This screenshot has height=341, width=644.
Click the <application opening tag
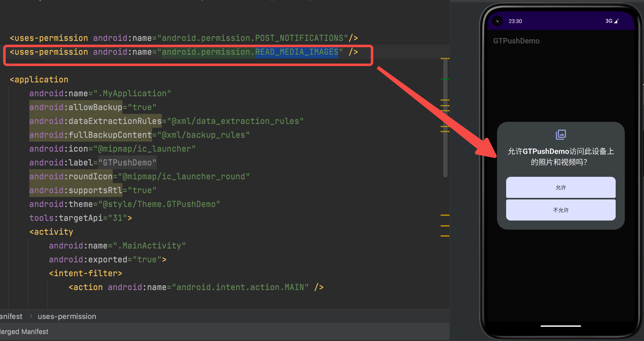tap(39, 80)
